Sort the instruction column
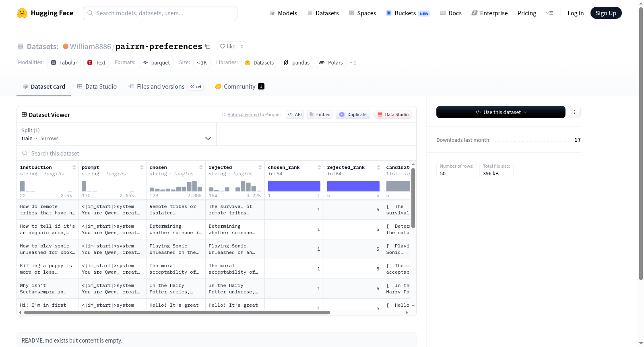The image size is (644, 347). pyautogui.click(x=74, y=167)
